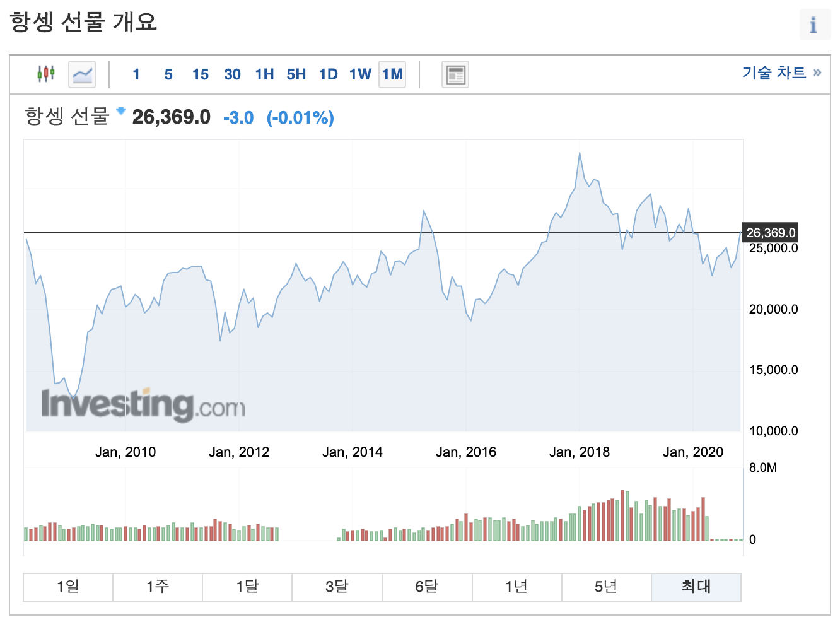Open the 기술 차트 link
Viewport: 840px width, 622px height.
coord(782,73)
